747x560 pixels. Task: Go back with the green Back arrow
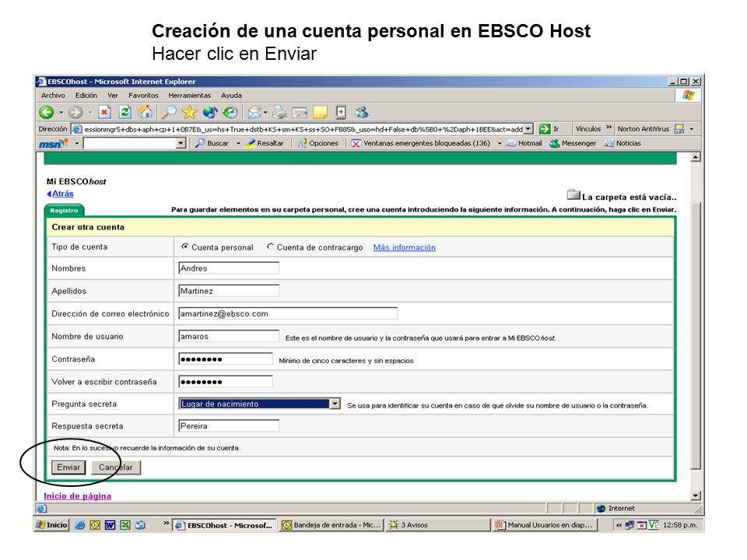point(46,112)
